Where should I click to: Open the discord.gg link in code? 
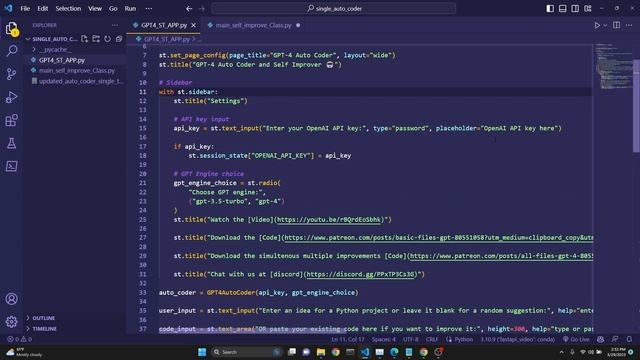point(360,274)
